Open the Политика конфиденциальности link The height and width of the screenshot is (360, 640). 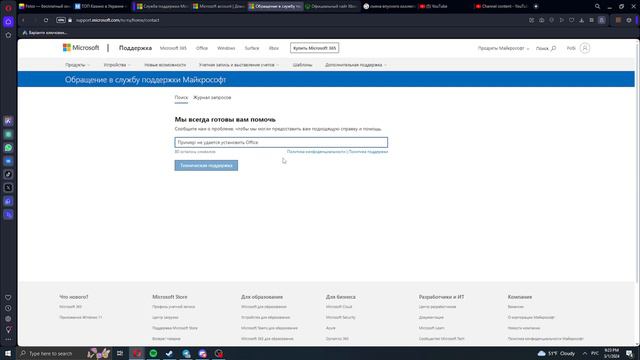pyautogui.click(x=316, y=152)
